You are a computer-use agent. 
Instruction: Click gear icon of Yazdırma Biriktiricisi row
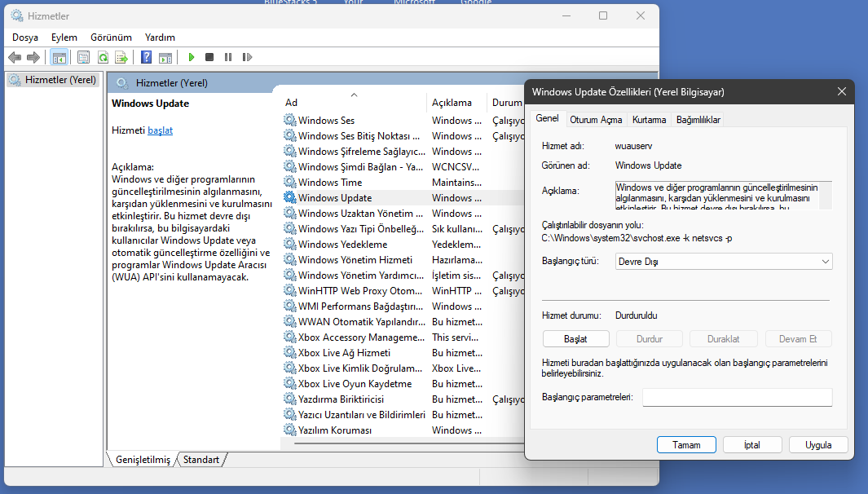pos(289,399)
